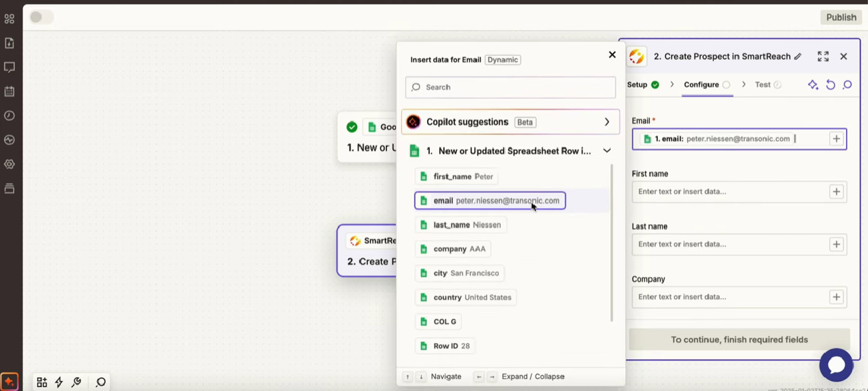Image resolution: width=868 pixels, height=391 pixels.
Task: Select the company AAA data pill
Action: click(x=453, y=249)
